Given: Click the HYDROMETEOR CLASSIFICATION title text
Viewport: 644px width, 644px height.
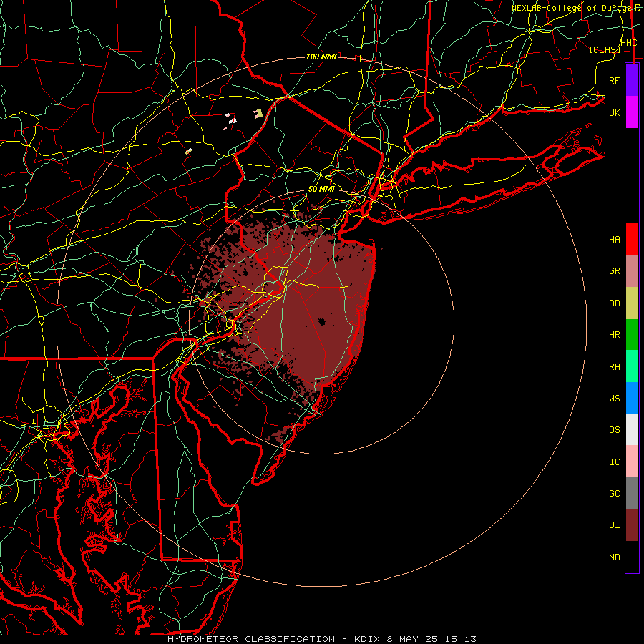Looking at the screenshot, I should [251, 639].
